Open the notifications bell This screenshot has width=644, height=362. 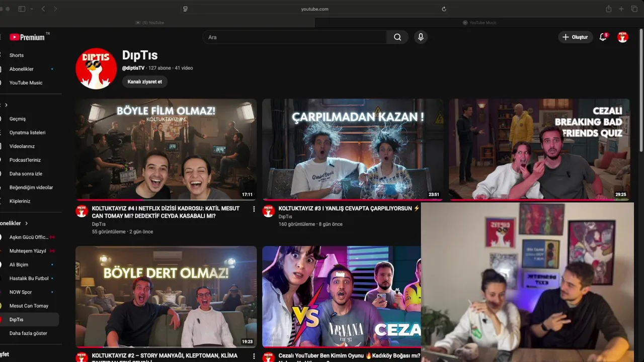tap(603, 37)
